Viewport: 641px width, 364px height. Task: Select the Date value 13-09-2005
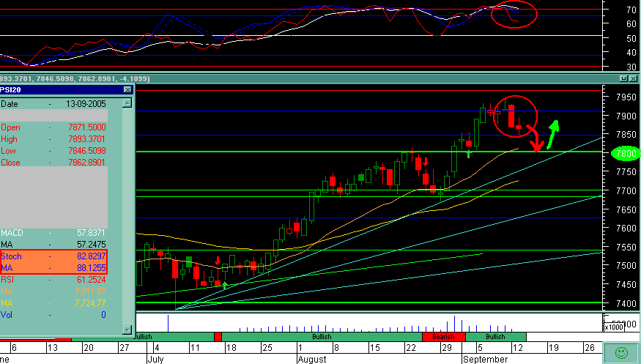click(x=86, y=104)
